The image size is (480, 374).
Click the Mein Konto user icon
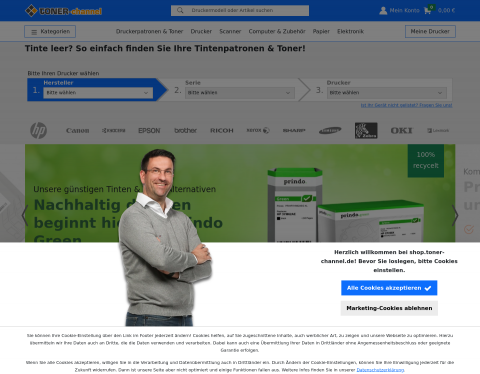coord(383,11)
